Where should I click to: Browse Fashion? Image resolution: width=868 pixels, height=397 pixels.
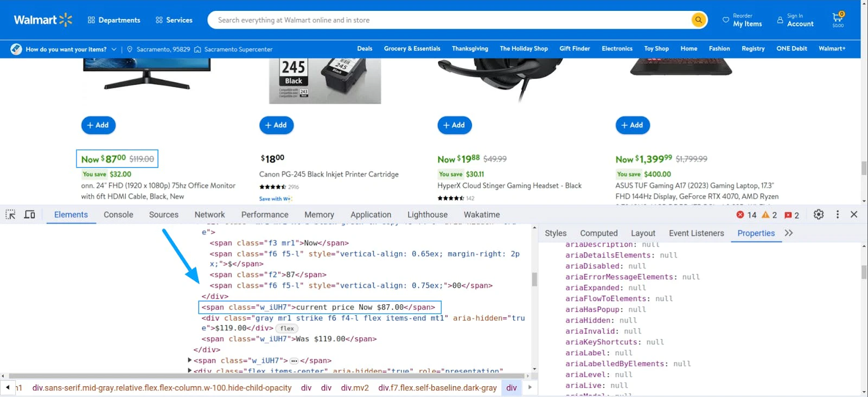[719, 49]
